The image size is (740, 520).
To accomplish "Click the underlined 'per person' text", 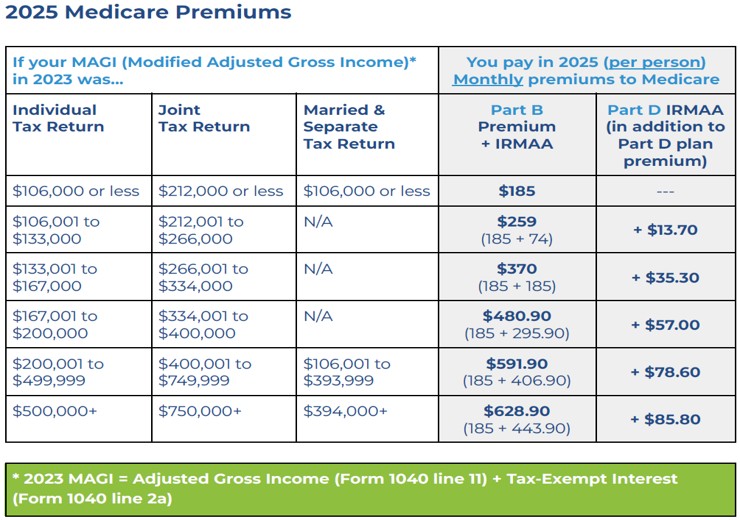I will pyautogui.click(x=655, y=62).
